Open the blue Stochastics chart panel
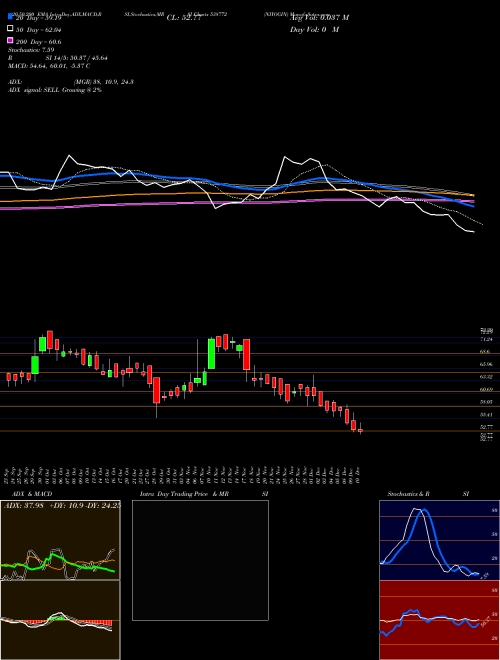Image resolution: width=500 pixels, height=660 pixels. [x=439, y=540]
